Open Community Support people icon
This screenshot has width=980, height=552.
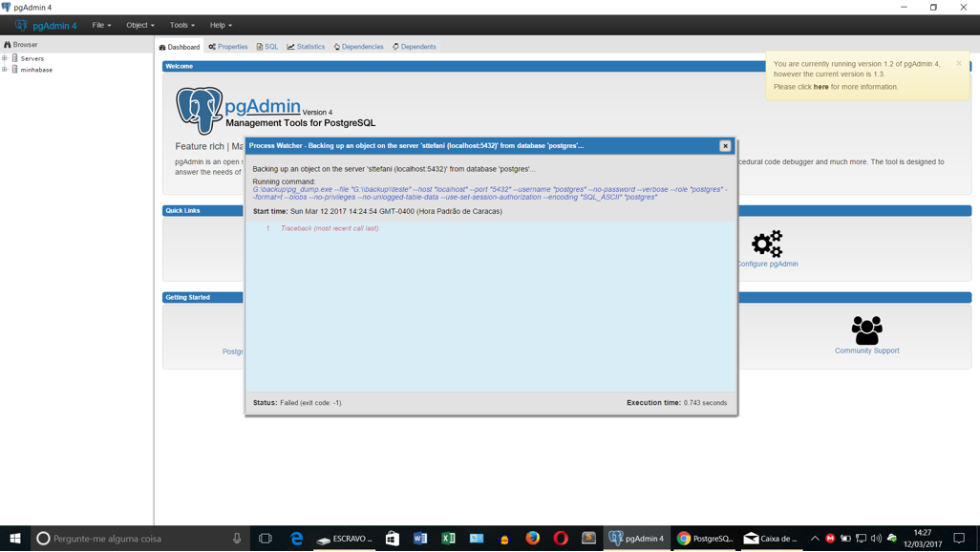tap(866, 330)
